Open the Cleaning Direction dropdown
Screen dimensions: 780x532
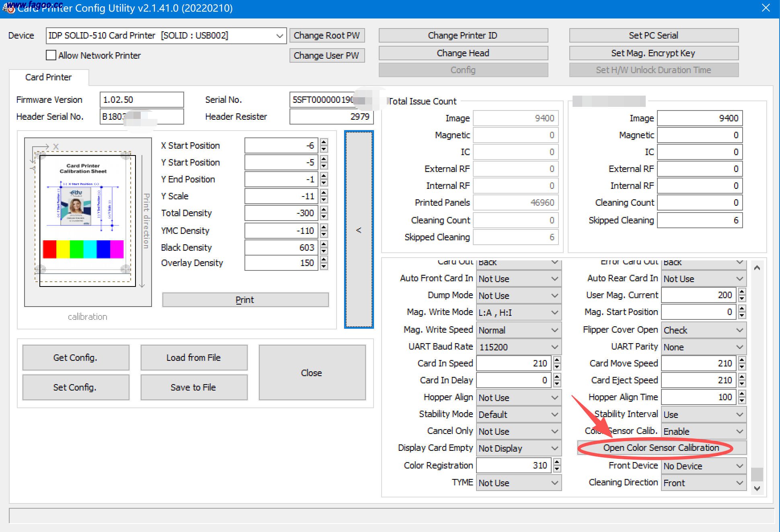click(739, 483)
